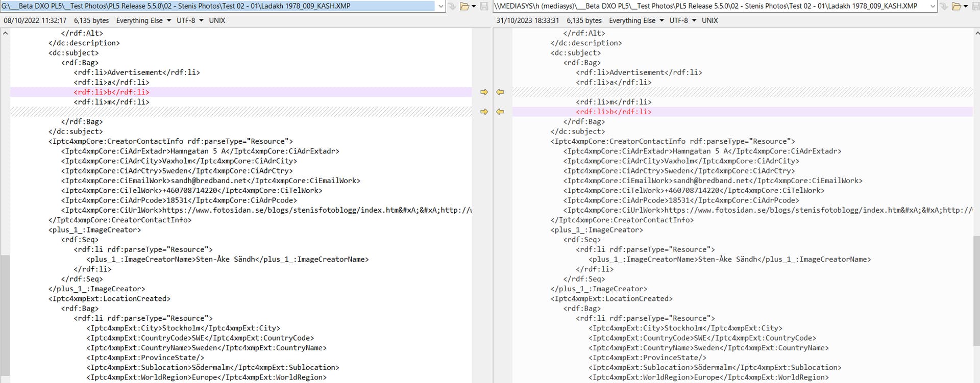Copy the 'b' line to right pane using the upper right-pointing arrow
The height and width of the screenshot is (383, 980).
coord(484,92)
